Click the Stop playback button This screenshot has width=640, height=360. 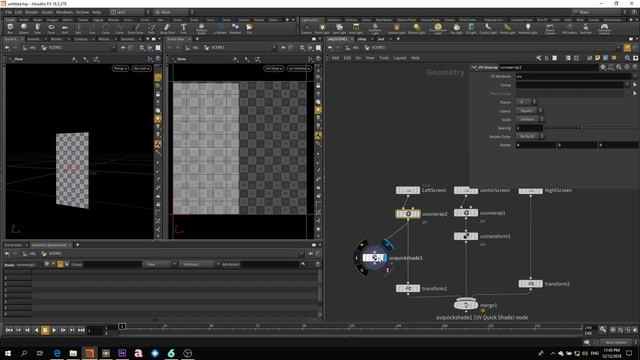pyautogui.click(x=45, y=330)
